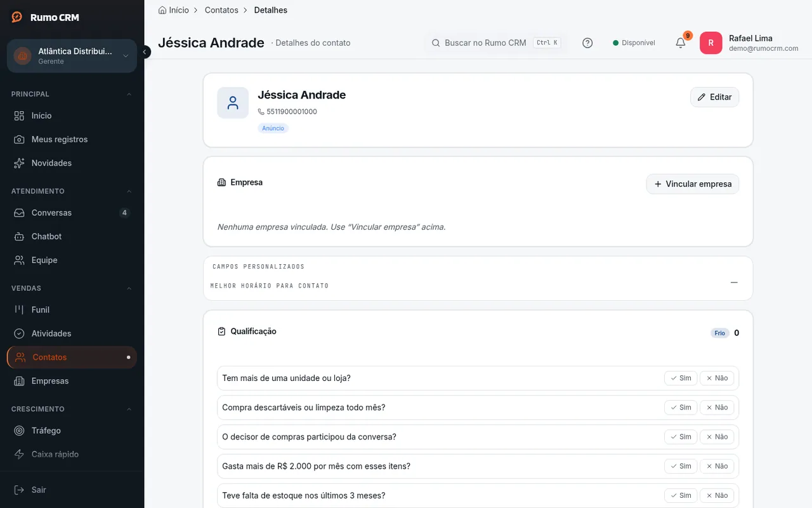The image size is (812, 508).
Task: Answer Sim for R$ 2.000 spending question
Action: click(x=681, y=466)
